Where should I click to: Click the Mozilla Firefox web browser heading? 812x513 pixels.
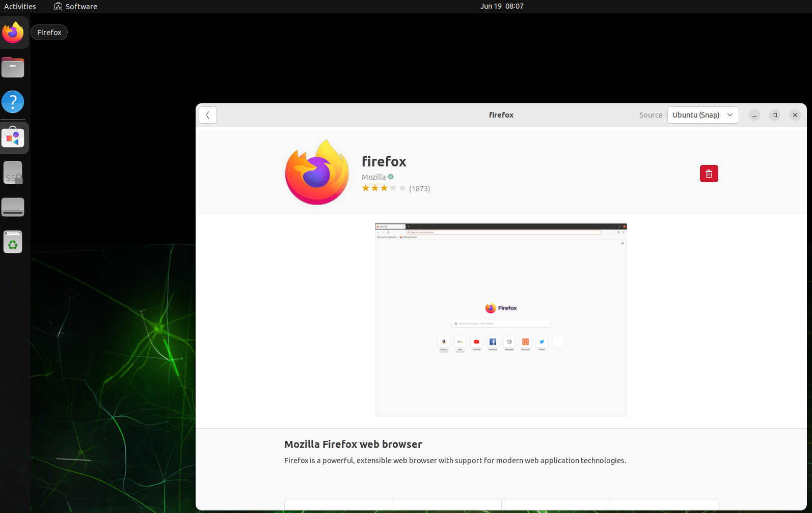pyautogui.click(x=353, y=444)
